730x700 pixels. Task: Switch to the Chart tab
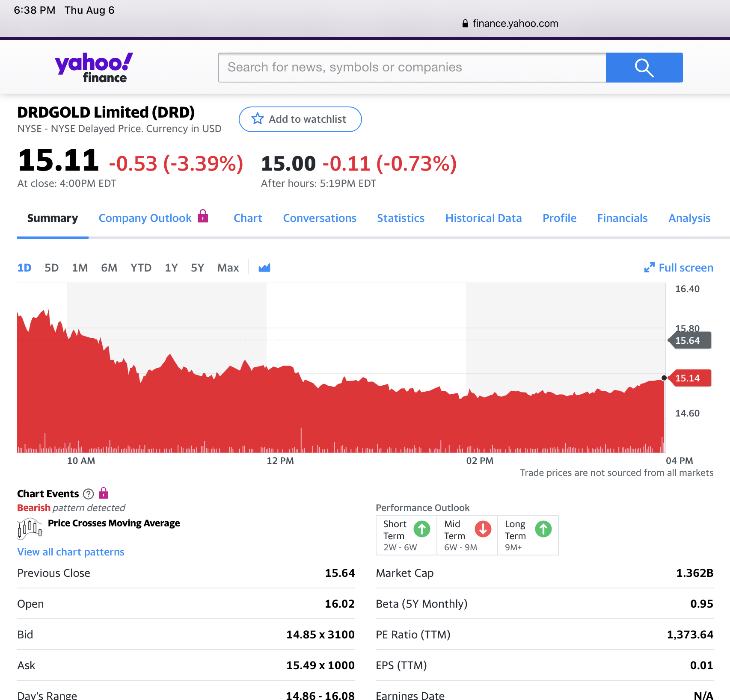pyautogui.click(x=248, y=218)
